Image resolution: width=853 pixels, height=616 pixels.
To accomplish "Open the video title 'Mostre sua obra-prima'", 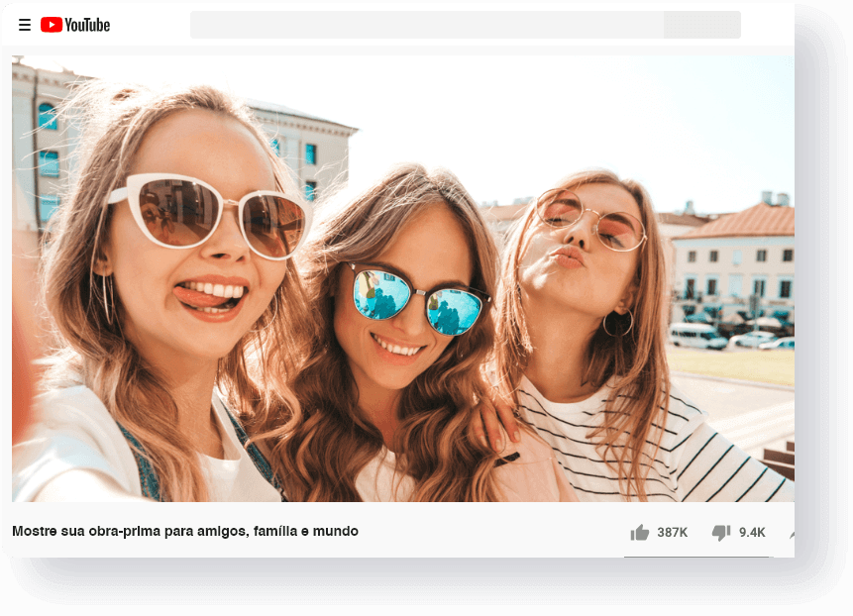I will coord(185,532).
